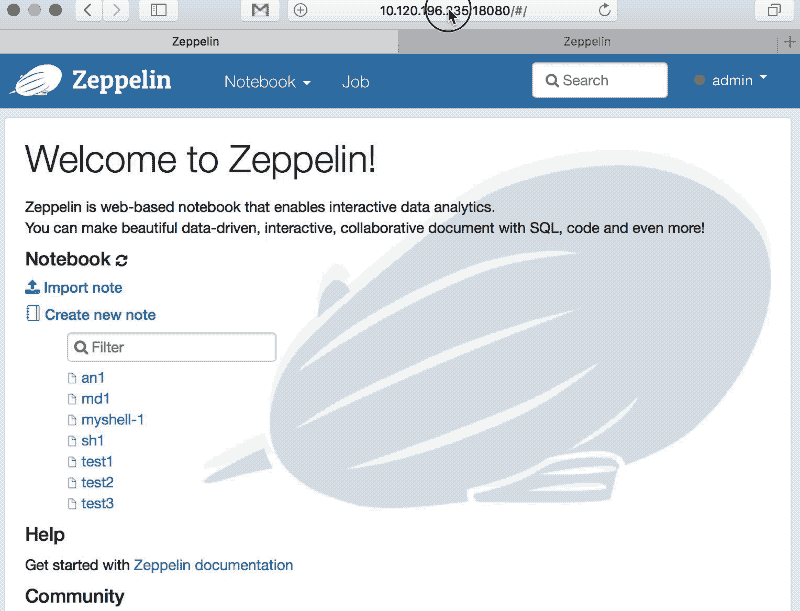The width and height of the screenshot is (800, 611).
Task: Click into the Search field
Action: pyautogui.click(x=599, y=80)
